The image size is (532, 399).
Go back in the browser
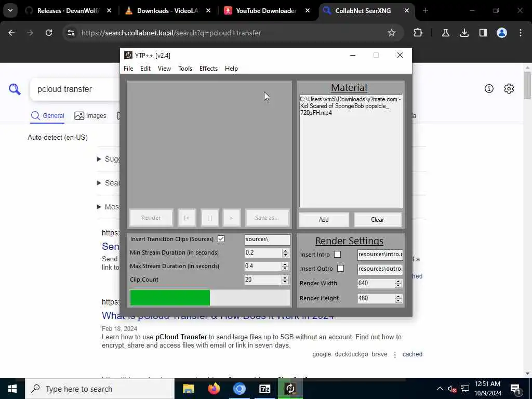(x=11, y=33)
